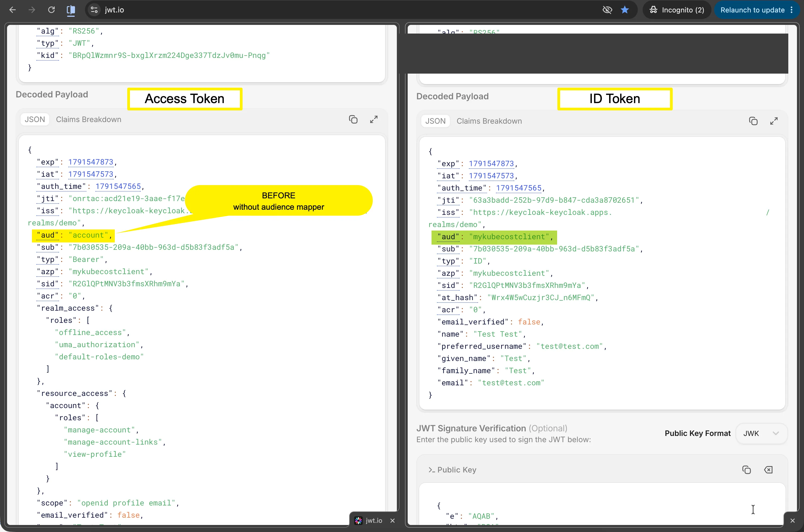Screen dimensions: 804x532
Task: Select JSON tab in Access Token payload
Action: [x=35, y=119]
